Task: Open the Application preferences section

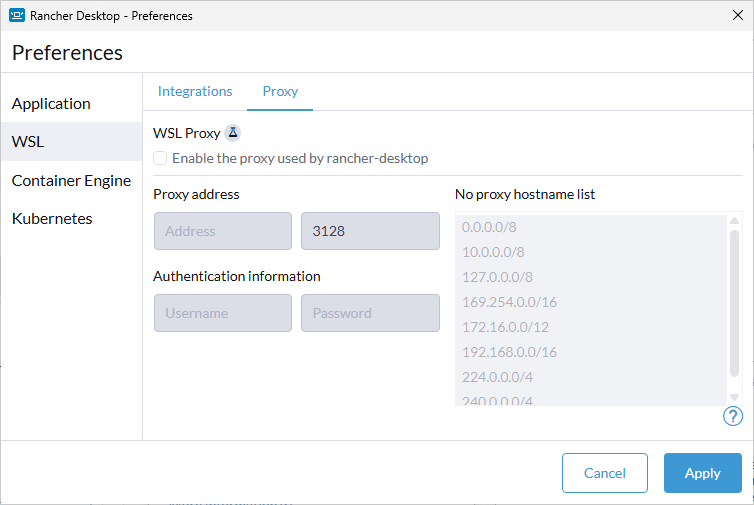Action: tap(51, 104)
